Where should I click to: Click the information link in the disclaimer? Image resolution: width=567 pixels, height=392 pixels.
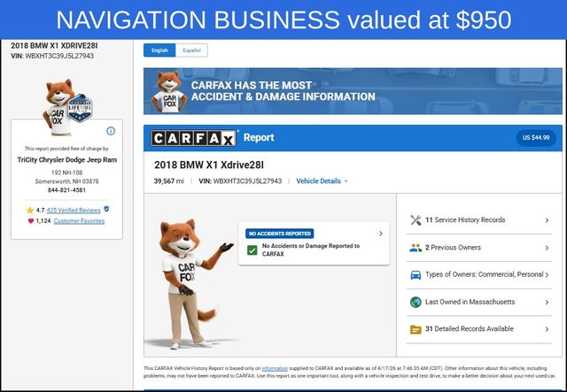275,368
